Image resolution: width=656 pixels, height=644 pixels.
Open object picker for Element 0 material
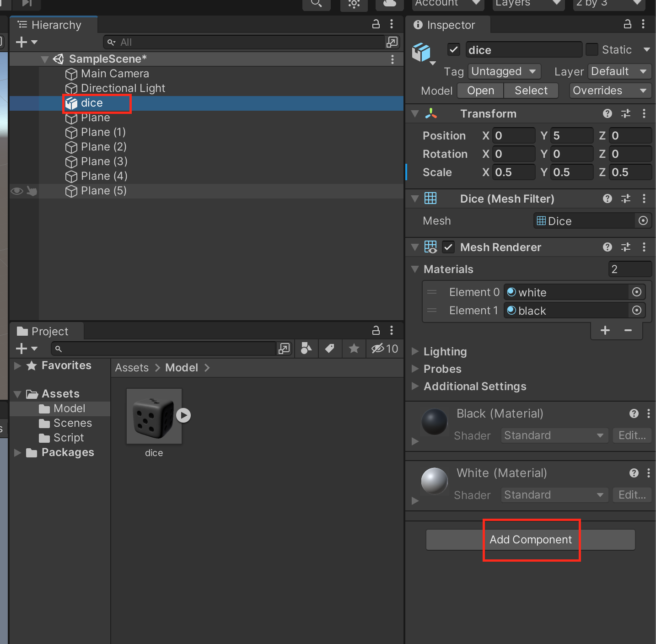636,292
